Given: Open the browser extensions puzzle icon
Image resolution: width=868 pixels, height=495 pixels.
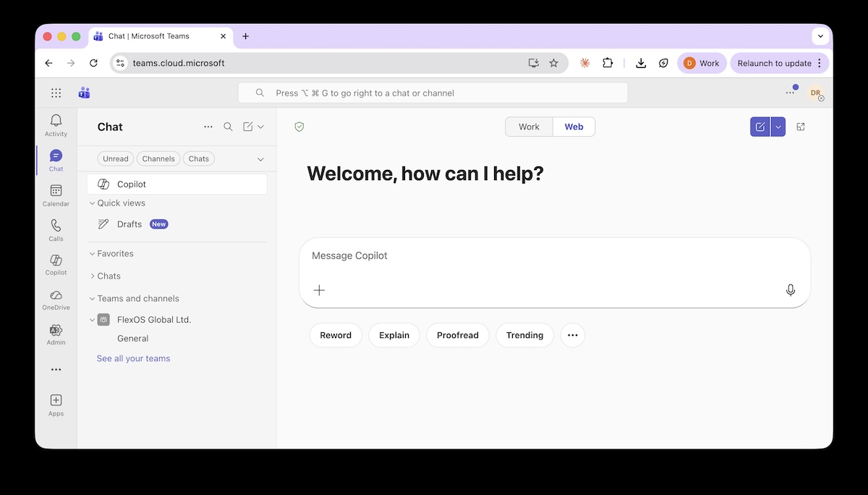Looking at the screenshot, I should 608,63.
